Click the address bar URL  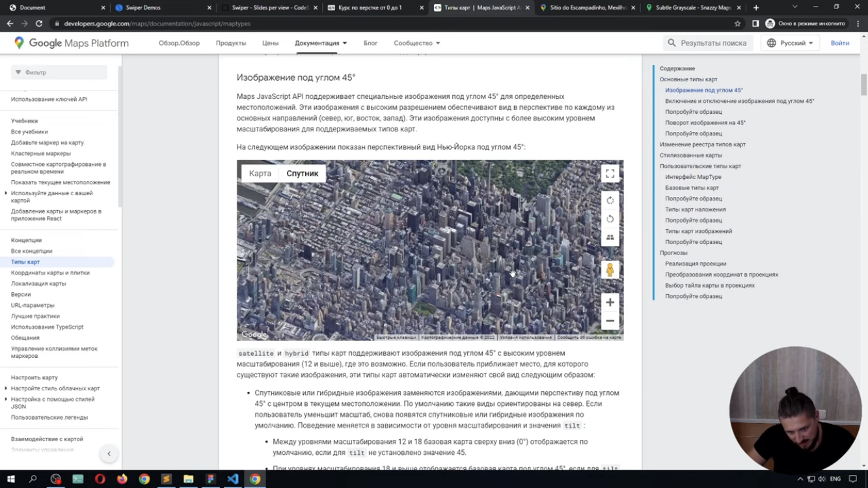[x=157, y=23]
